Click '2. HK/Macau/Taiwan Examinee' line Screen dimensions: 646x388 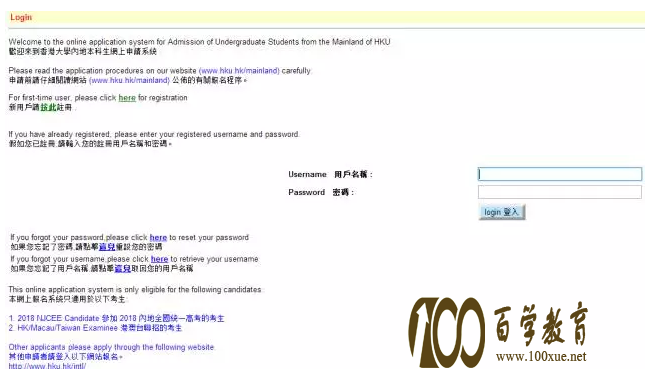[95, 328]
